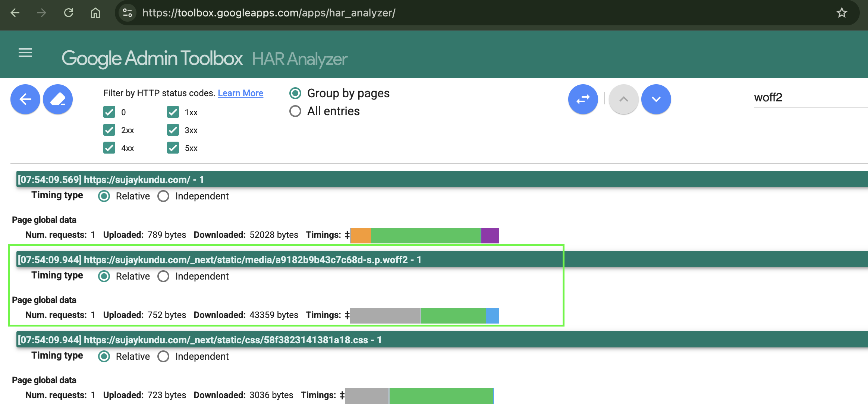The width and height of the screenshot is (868, 416).
Task: Uncheck the 0 status code filter
Action: [109, 112]
